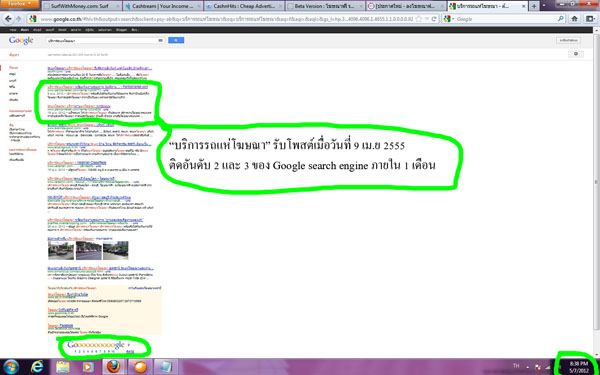The width and height of the screenshot is (600, 375).
Task: Open Windows Media Player from the taskbar
Action: tap(88, 367)
